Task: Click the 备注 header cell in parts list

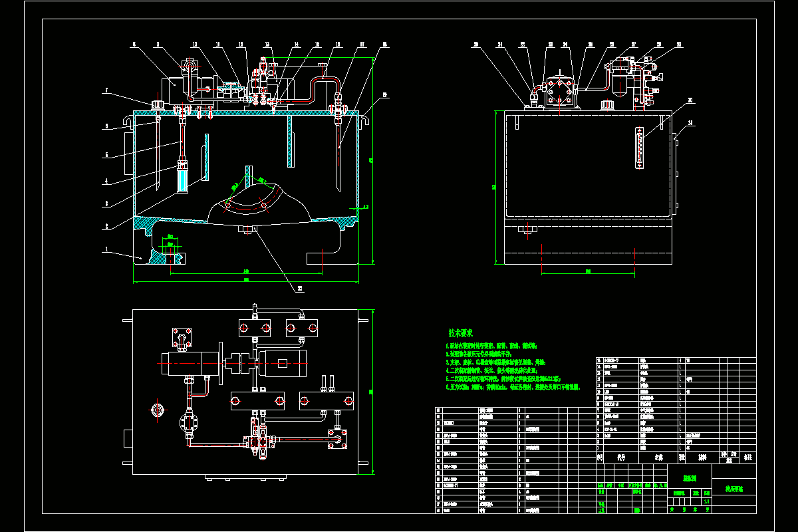Action: click(x=748, y=458)
